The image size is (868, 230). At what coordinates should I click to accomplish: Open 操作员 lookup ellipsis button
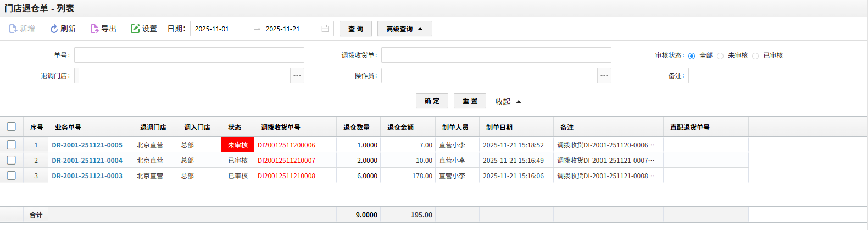pos(604,75)
